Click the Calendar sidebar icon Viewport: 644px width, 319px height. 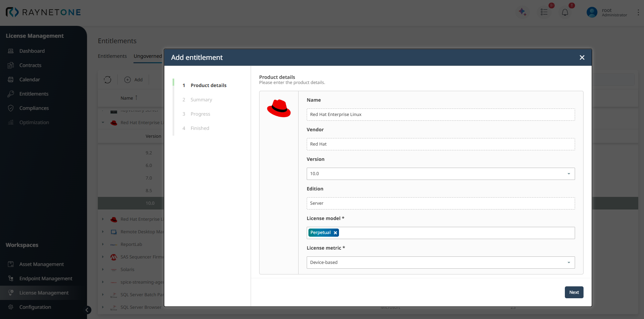pyautogui.click(x=11, y=80)
